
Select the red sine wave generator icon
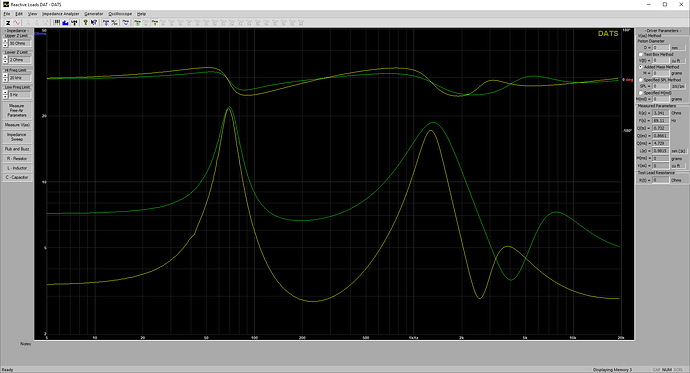click(x=17, y=22)
